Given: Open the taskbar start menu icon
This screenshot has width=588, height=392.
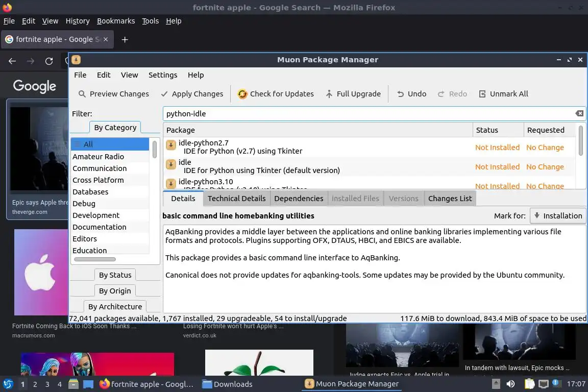Looking at the screenshot, I should pos(8,384).
